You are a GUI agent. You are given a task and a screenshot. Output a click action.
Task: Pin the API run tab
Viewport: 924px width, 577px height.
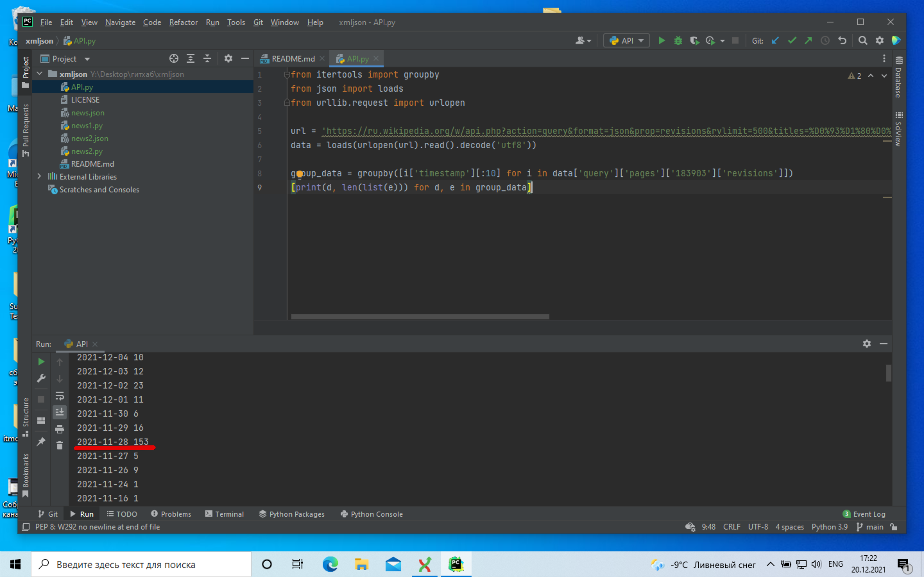[41, 441]
